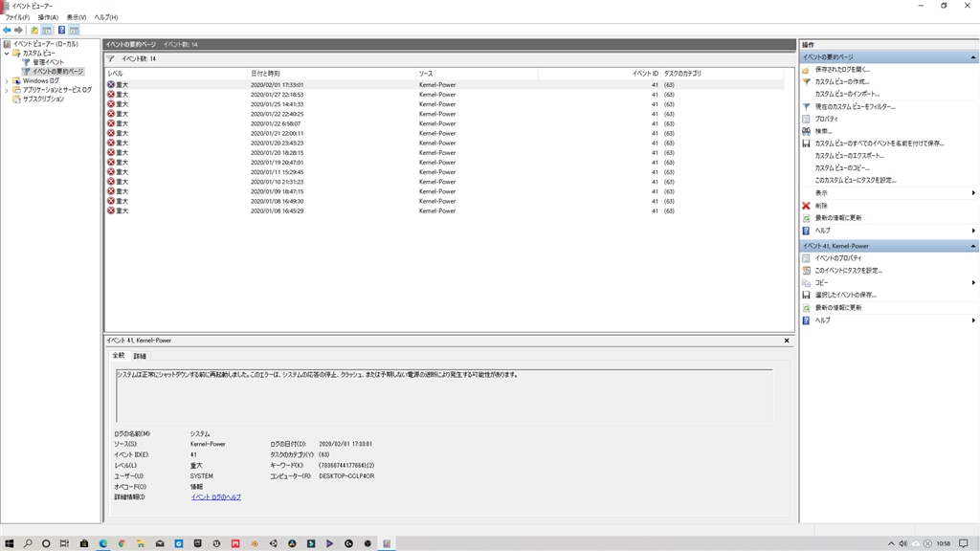Screen dimensions: 980x551
Task: Click カスタム ビューのすべてのイベントを名前を付けて保存
Action: (880, 143)
